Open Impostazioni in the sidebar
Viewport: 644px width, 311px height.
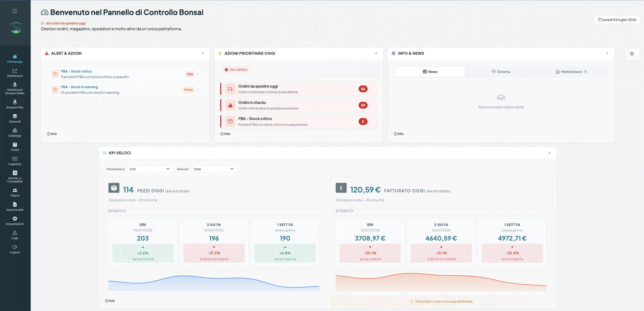[15, 221]
